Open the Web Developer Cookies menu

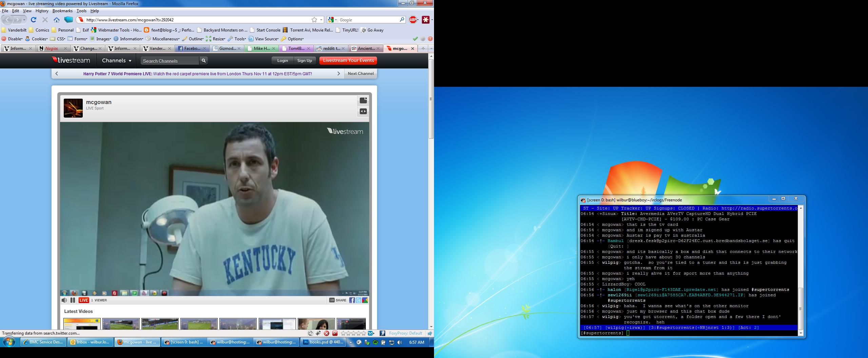[36, 39]
